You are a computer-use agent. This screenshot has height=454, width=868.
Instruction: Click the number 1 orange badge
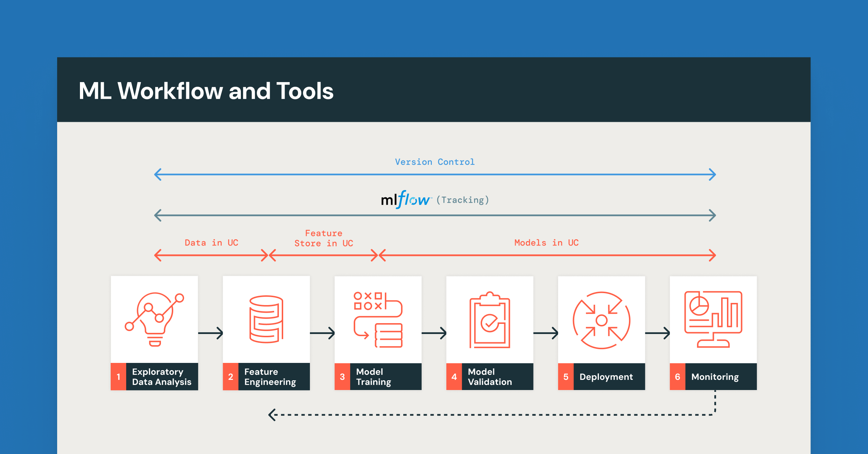[x=118, y=377]
